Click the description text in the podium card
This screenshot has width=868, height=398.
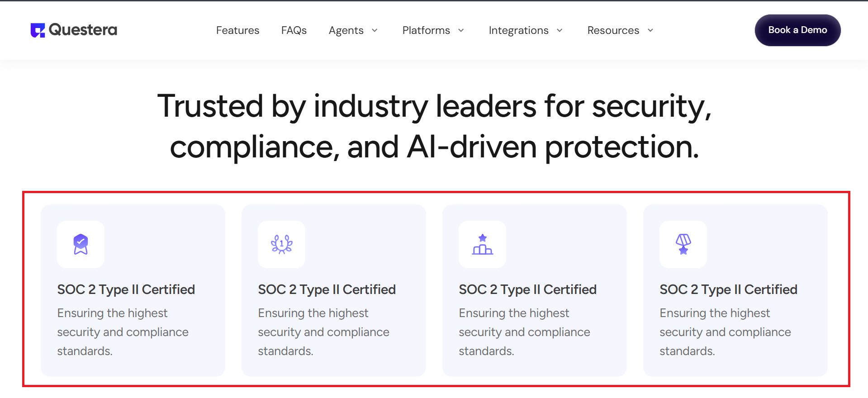tap(524, 332)
